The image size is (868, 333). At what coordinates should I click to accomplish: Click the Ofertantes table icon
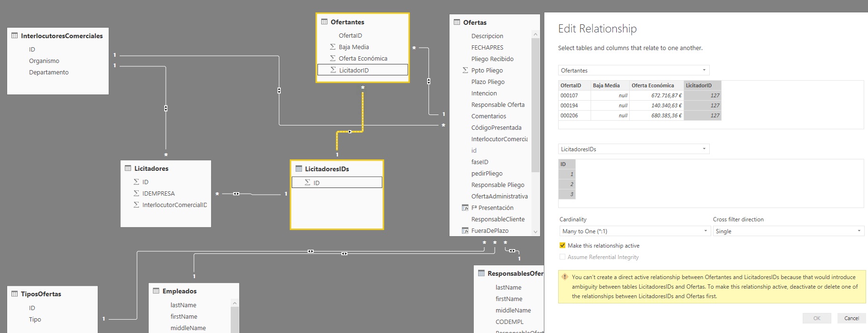click(324, 21)
